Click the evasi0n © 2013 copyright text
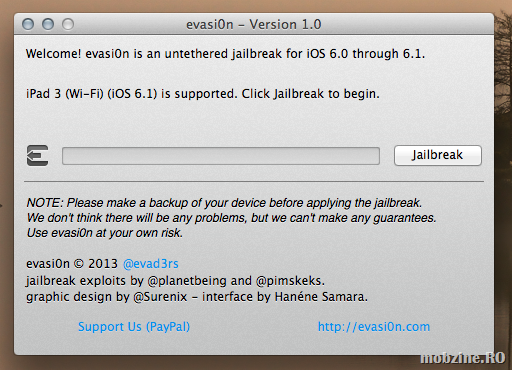This screenshot has width=512, height=370. (72, 264)
